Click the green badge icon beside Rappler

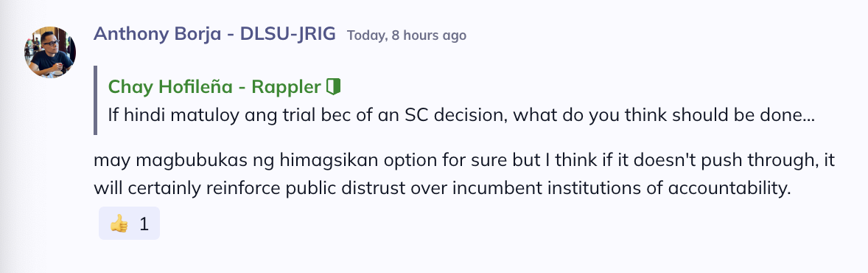pyautogui.click(x=333, y=86)
